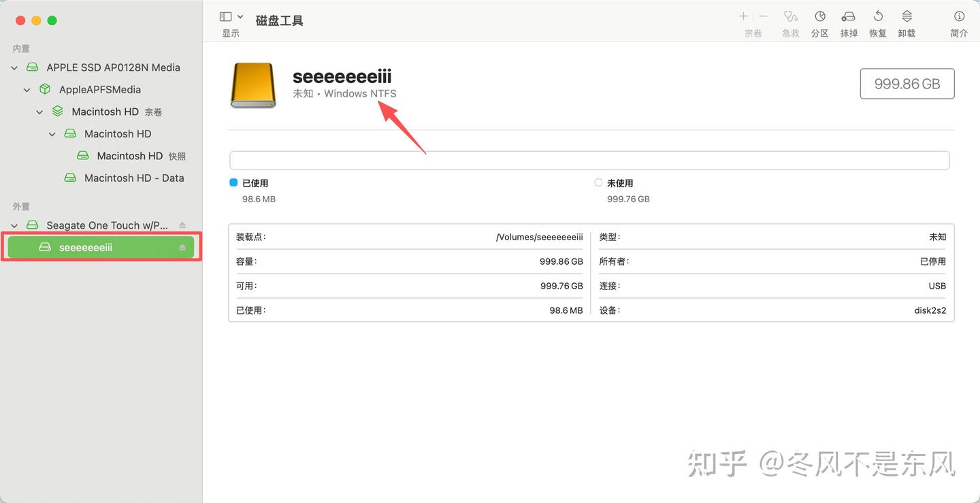Click the yellow minimize window button

(x=36, y=20)
